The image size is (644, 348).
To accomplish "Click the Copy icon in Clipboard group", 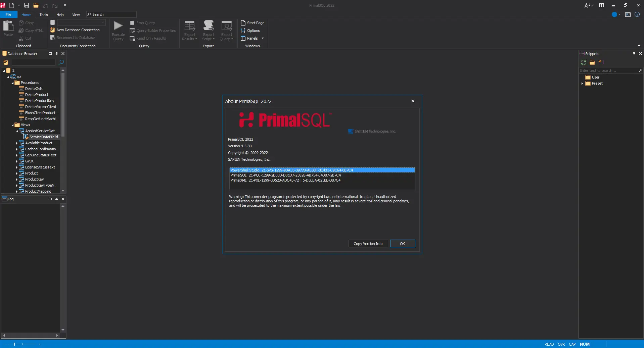I will [x=21, y=23].
